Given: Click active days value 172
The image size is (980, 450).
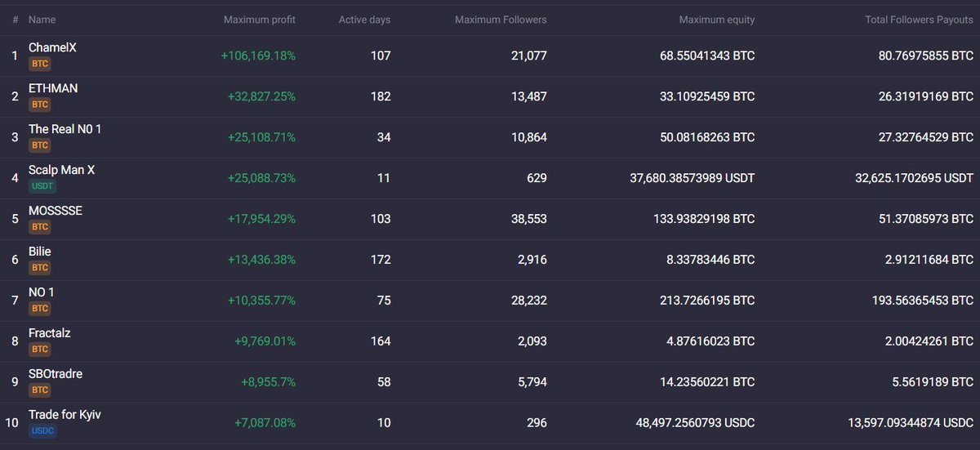Looking at the screenshot, I should click(x=381, y=260).
